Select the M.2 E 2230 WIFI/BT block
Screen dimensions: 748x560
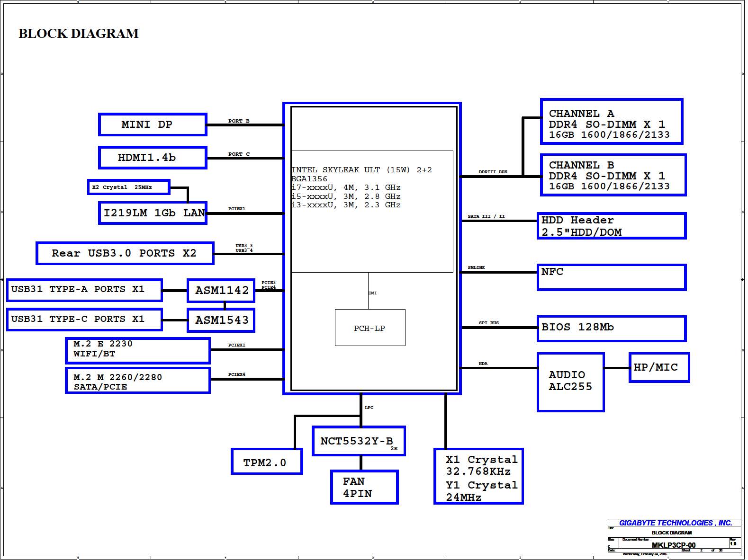(x=137, y=350)
